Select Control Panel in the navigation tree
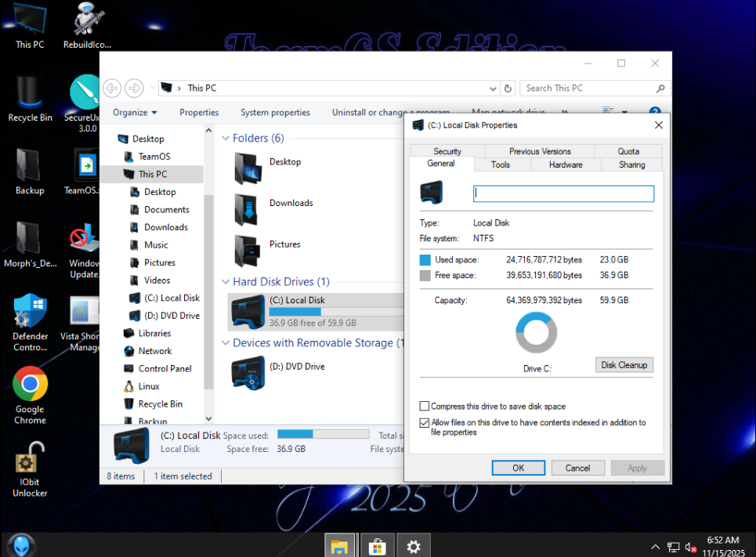756x557 pixels. click(x=165, y=369)
